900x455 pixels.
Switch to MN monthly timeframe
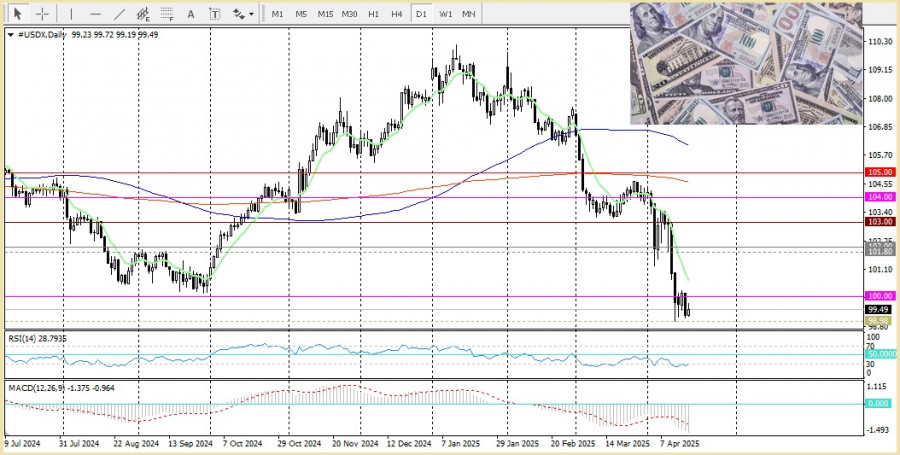[x=468, y=14]
